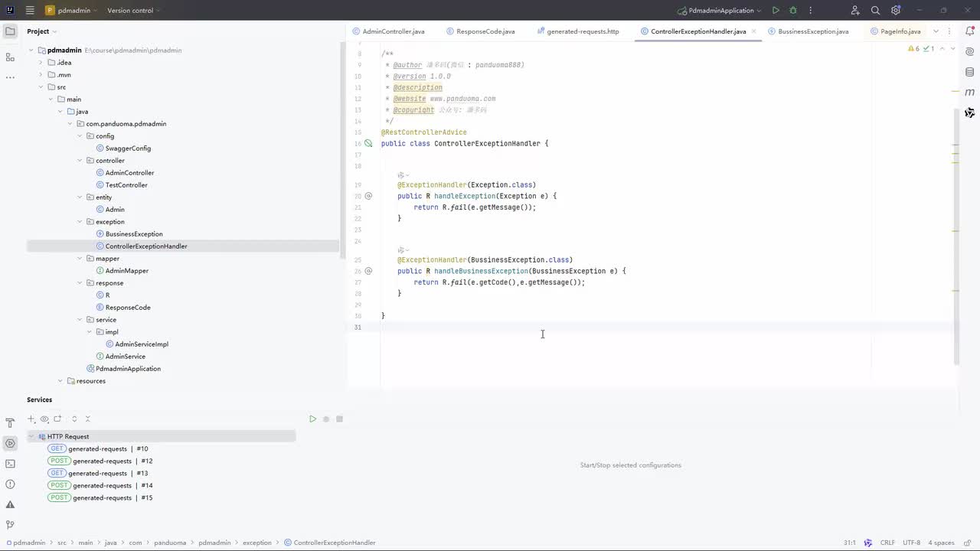Click the CRLF line separator selector
Image resolution: width=980 pixels, height=551 pixels.
point(887,543)
